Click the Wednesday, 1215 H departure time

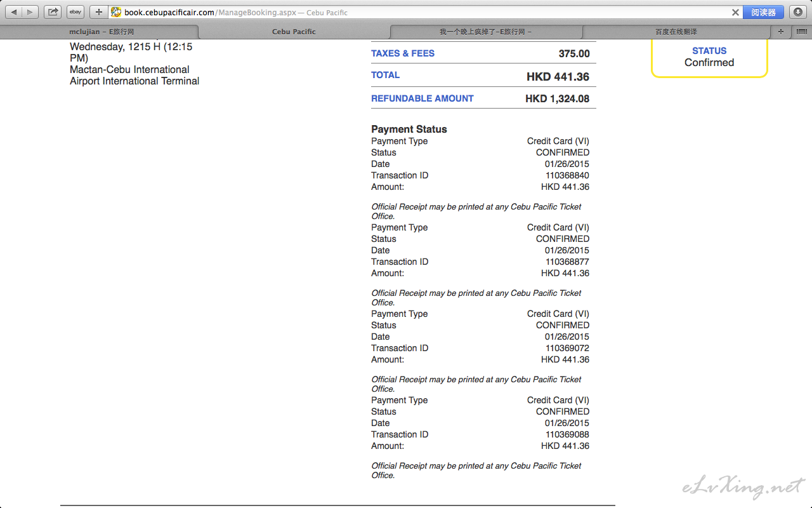(131, 52)
